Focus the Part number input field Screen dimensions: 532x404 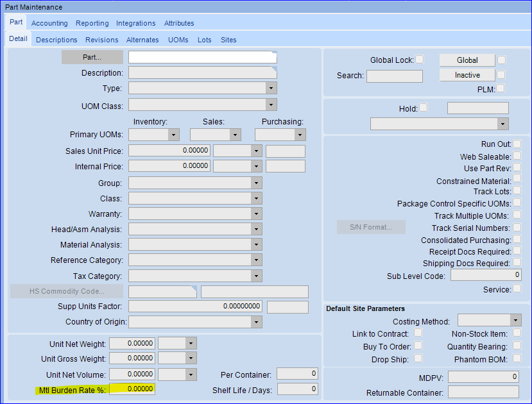click(x=203, y=57)
